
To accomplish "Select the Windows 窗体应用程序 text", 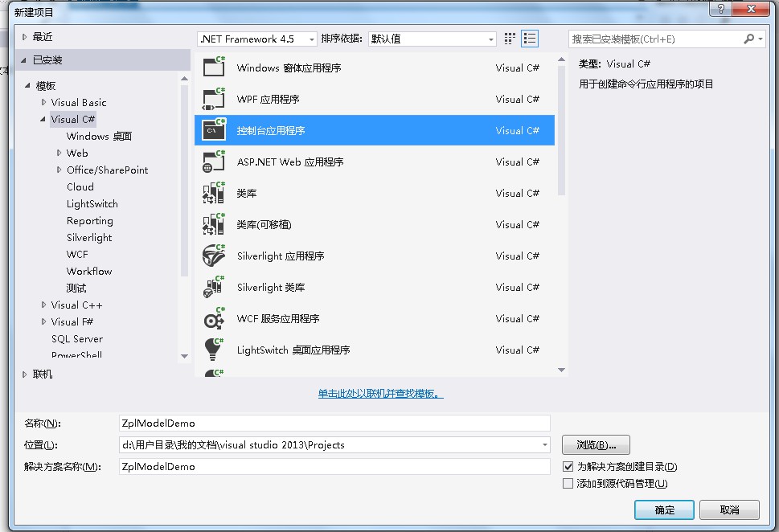I will [289, 68].
